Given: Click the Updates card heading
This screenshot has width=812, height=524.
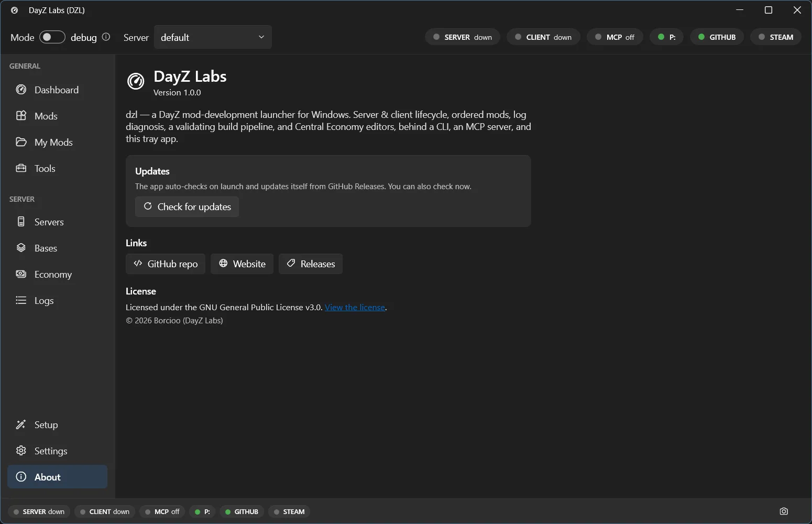Looking at the screenshot, I should [x=152, y=171].
